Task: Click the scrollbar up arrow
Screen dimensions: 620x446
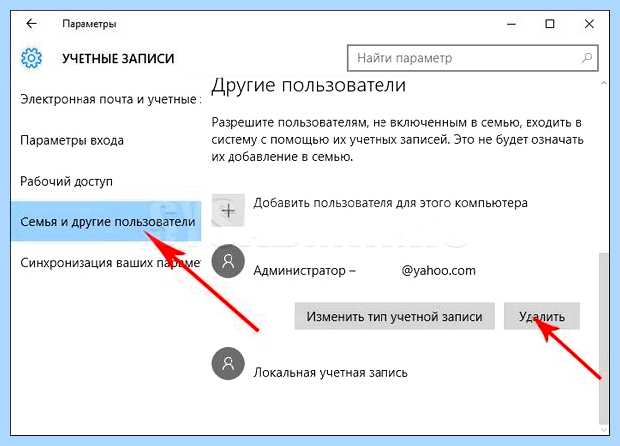Action: click(603, 83)
